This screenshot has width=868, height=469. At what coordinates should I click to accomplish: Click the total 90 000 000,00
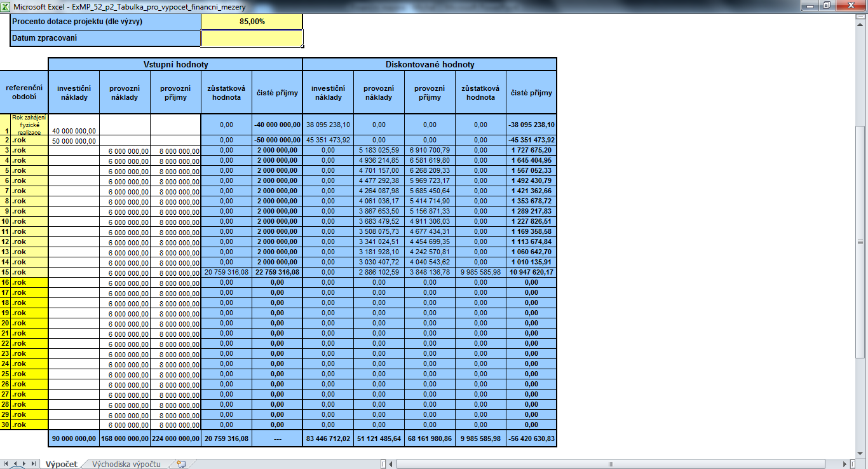coord(74,438)
